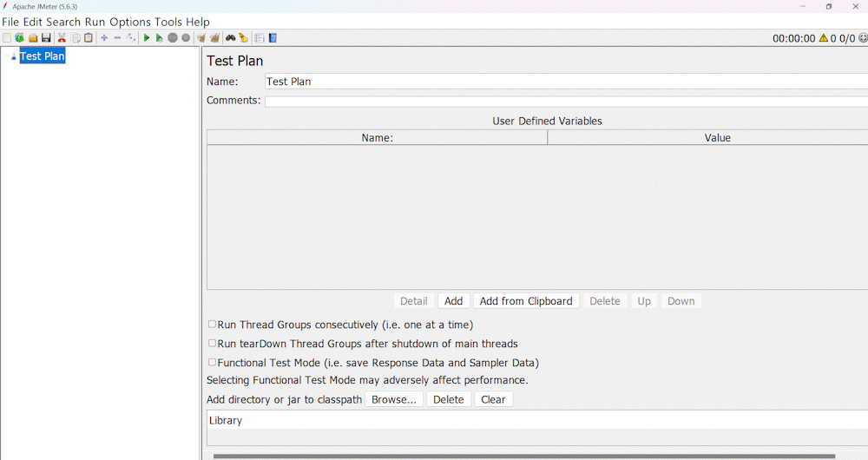Click the Paste clipboard icon
Image resolution: width=868 pixels, height=460 pixels.
[89, 37]
